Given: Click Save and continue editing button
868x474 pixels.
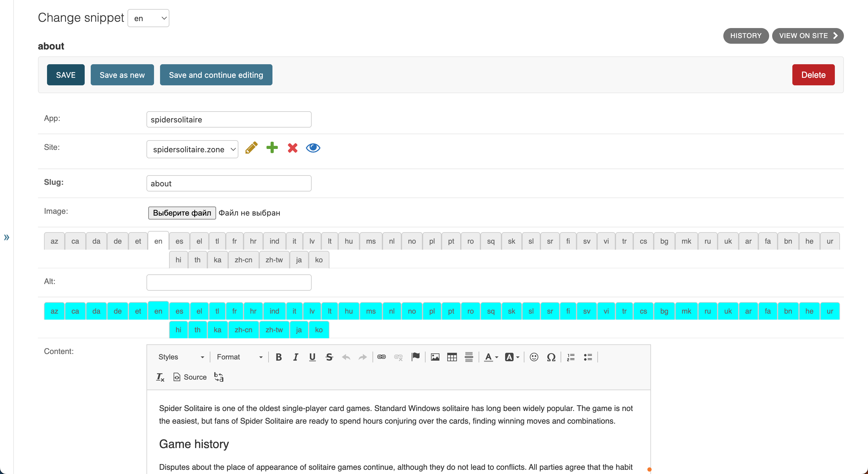Looking at the screenshot, I should click(x=216, y=75).
